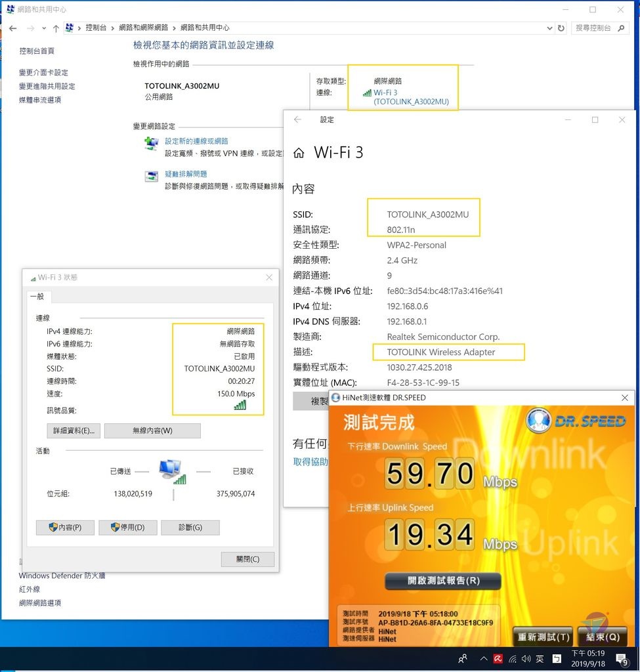
Task: Click 複製 button in Wi-Fi 3 settings
Action: [310, 401]
